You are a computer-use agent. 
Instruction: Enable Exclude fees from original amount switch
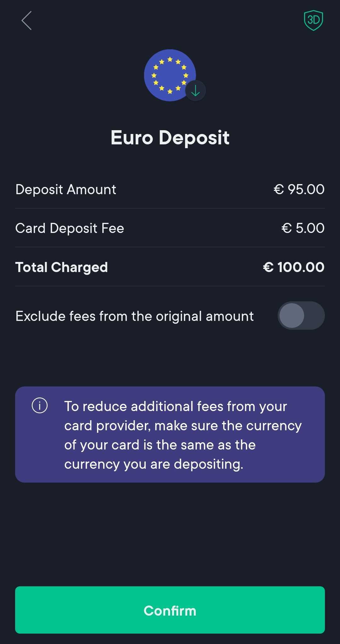[301, 316]
